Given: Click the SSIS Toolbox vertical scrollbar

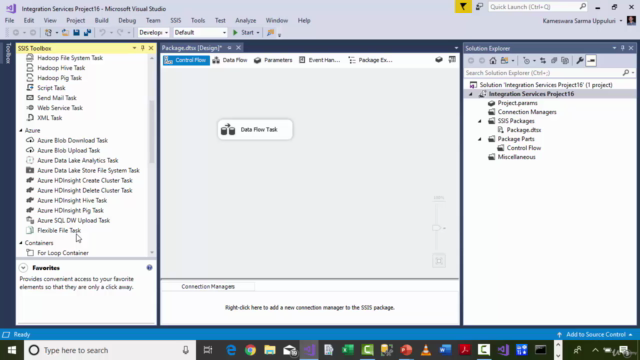Looking at the screenshot, I should (152, 131).
